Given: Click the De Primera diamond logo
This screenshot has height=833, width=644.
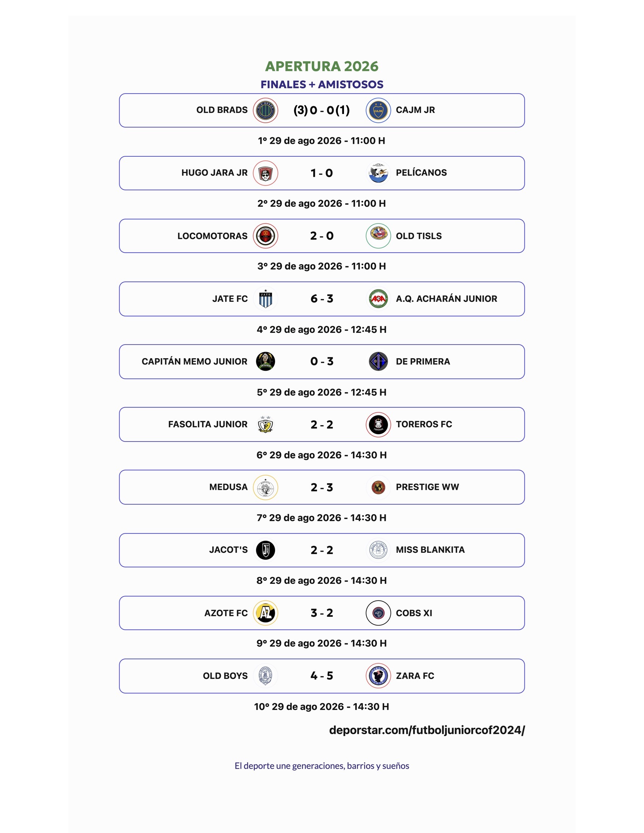Looking at the screenshot, I should (378, 362).
